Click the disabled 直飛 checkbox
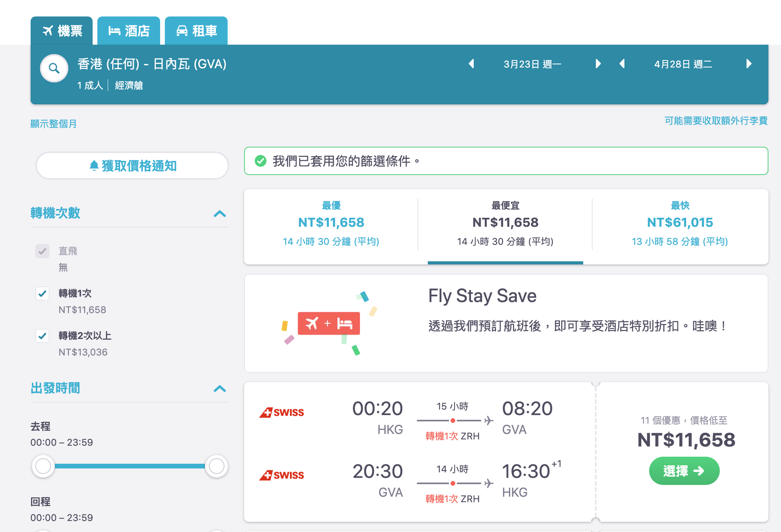This screenshot has width=781, height=532. [x=42, y=251]
